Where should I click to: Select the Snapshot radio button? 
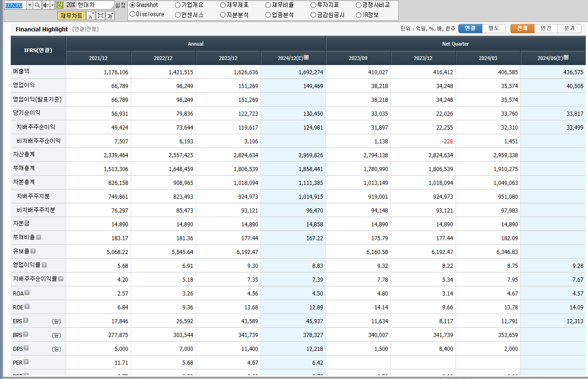click(x=132, y=5)
